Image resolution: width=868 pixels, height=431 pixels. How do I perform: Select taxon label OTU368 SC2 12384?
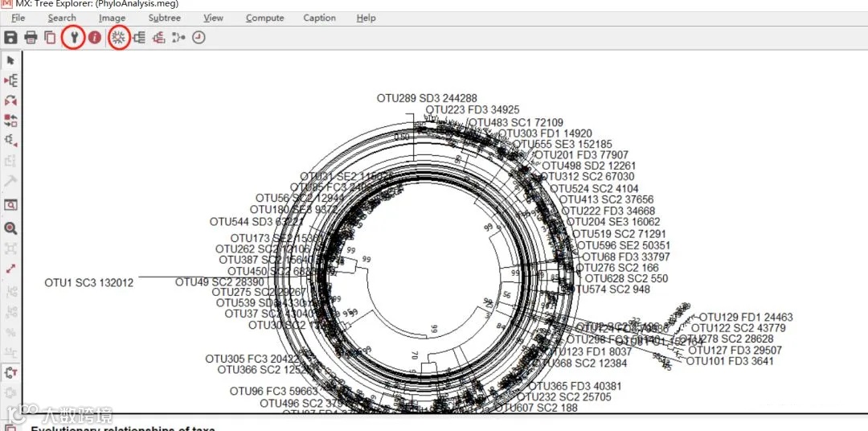tap(583, 363)
